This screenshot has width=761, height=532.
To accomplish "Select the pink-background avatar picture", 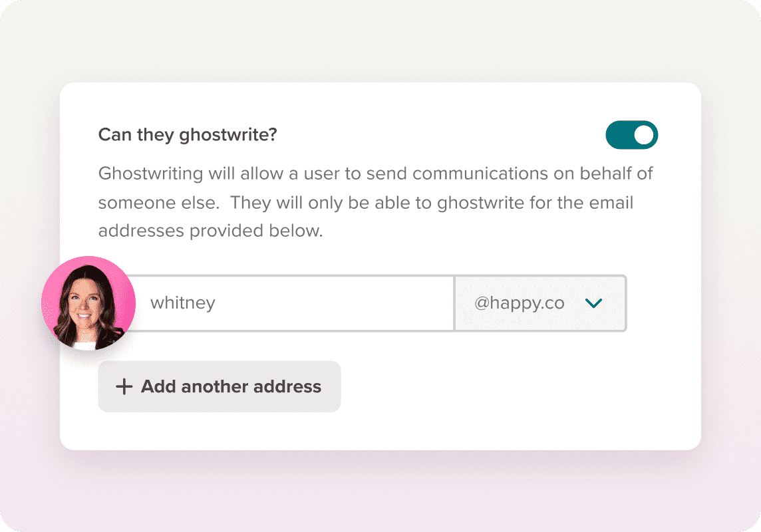I will (88, 303).
